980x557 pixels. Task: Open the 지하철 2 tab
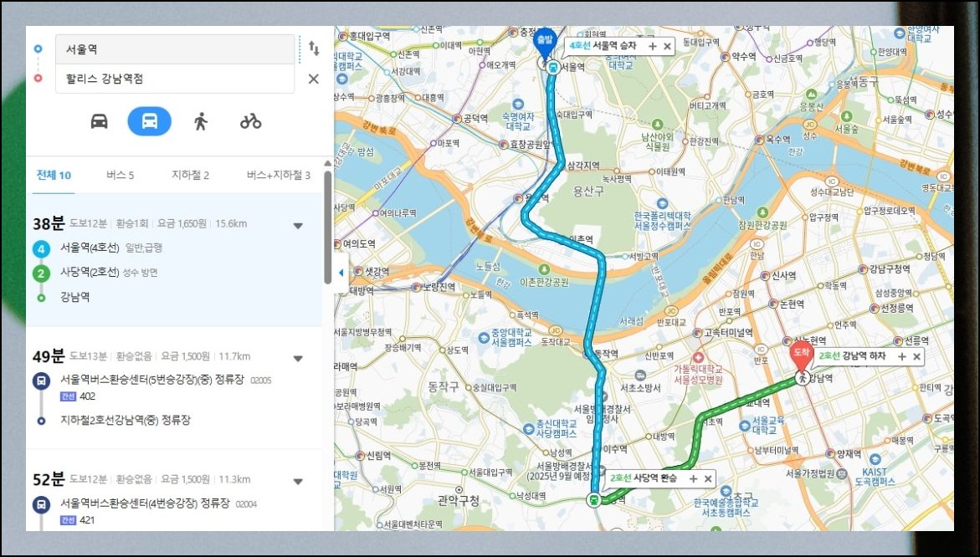pyautogui.click(x=190, y=176)
